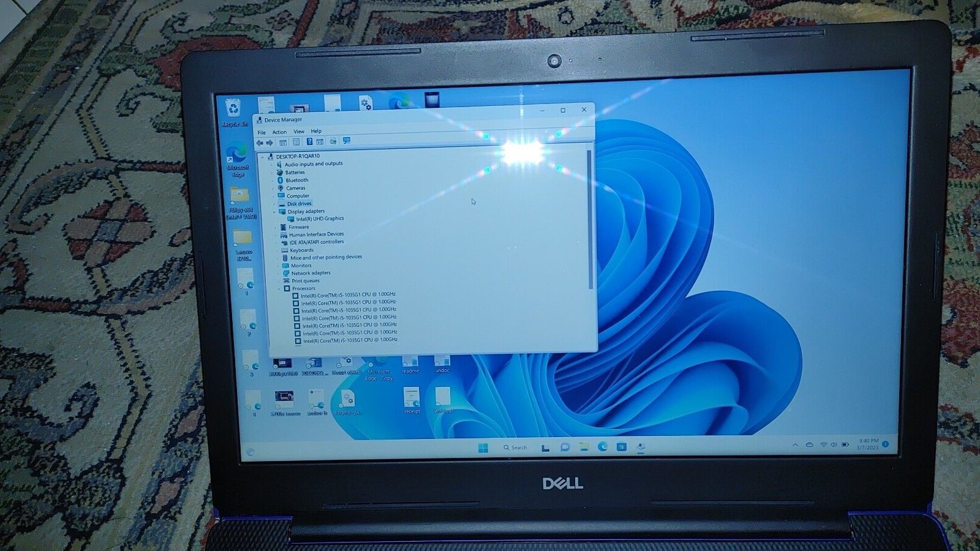980x551 pixels.
Task: Select the Intel(R) UHD Graphics device
Action: point(315,219)
